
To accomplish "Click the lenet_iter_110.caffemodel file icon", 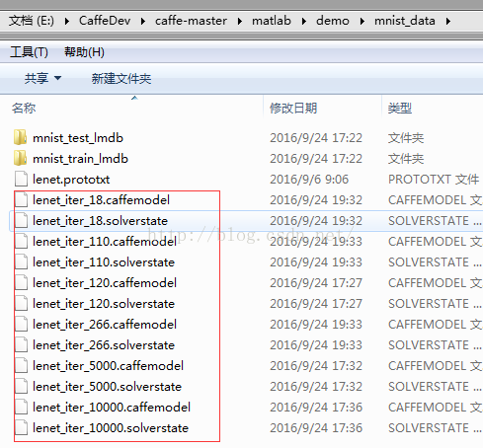I will 21,241.
